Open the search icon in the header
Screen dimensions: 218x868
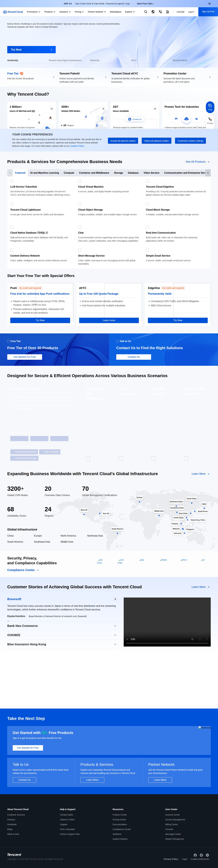pyautogui.click(x=146, y=12)
